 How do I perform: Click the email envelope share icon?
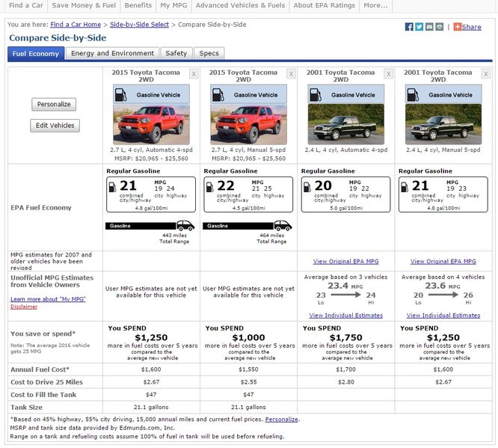(429, 27)
